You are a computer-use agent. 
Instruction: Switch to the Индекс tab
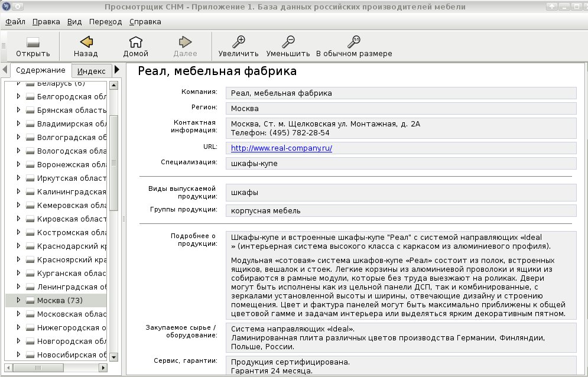[x=92, y=71]
